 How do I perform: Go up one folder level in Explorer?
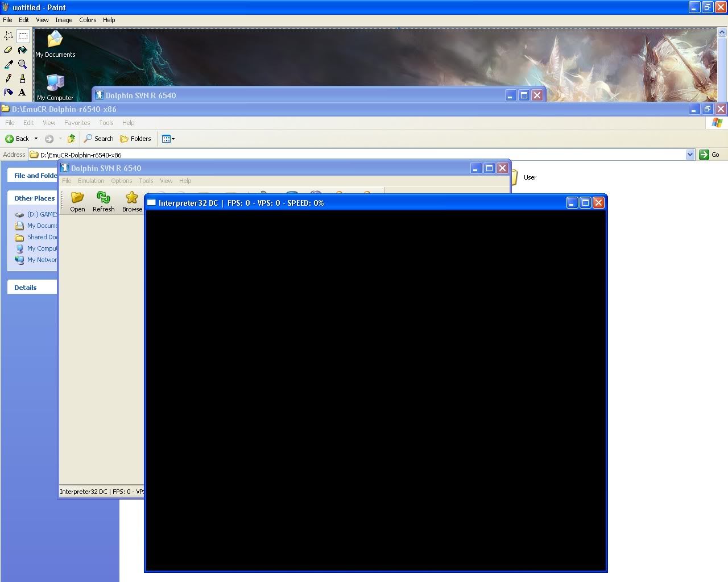pos(71,139)
